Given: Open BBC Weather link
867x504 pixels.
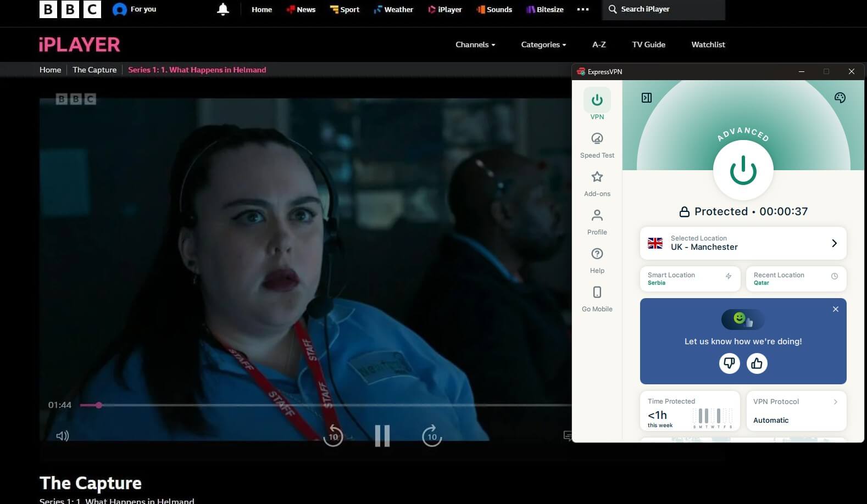Looking at the screenshot, I should [x=393, y=9].
